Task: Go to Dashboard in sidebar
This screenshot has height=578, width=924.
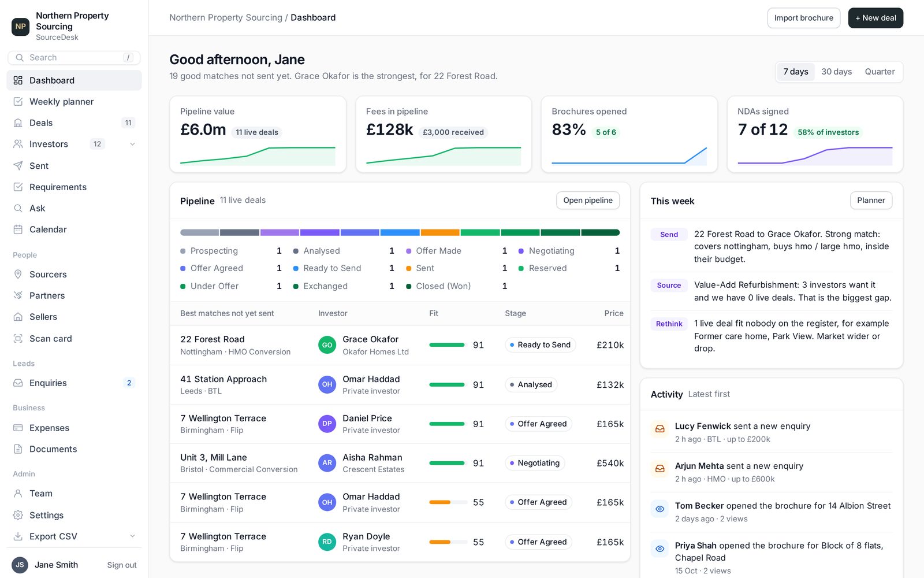Action: (74, 80)
